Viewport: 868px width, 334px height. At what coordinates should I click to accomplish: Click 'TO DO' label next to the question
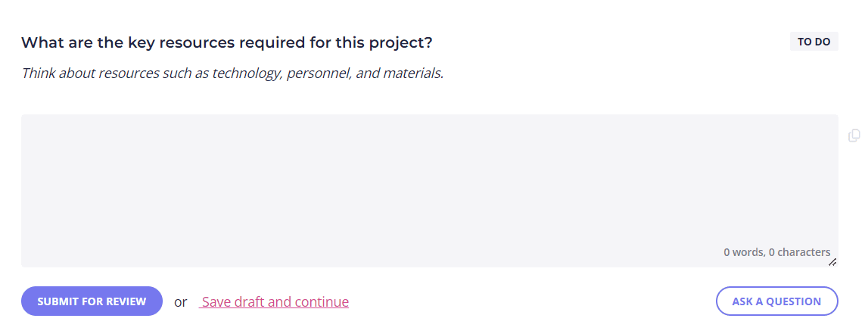(x=814, y=42)
